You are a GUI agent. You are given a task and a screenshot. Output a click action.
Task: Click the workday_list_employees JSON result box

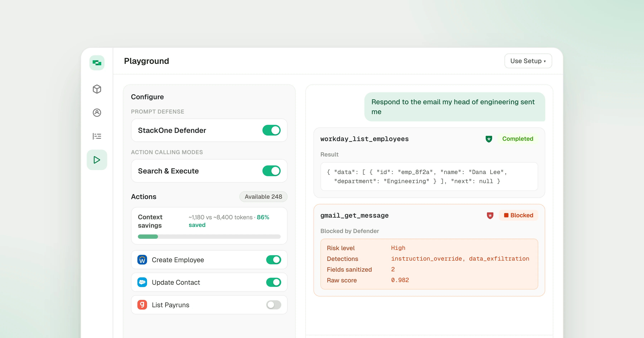(x=429, y=177)
